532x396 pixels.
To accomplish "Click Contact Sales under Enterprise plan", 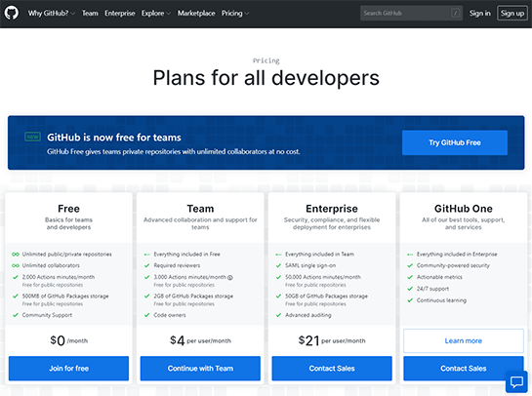I will click(x=332, y=368).
